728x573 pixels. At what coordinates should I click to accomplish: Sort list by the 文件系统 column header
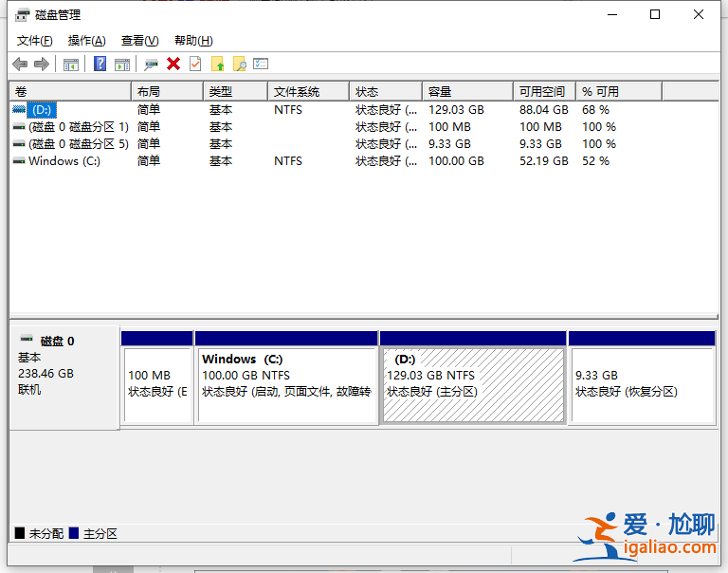(x=308, y=92)
